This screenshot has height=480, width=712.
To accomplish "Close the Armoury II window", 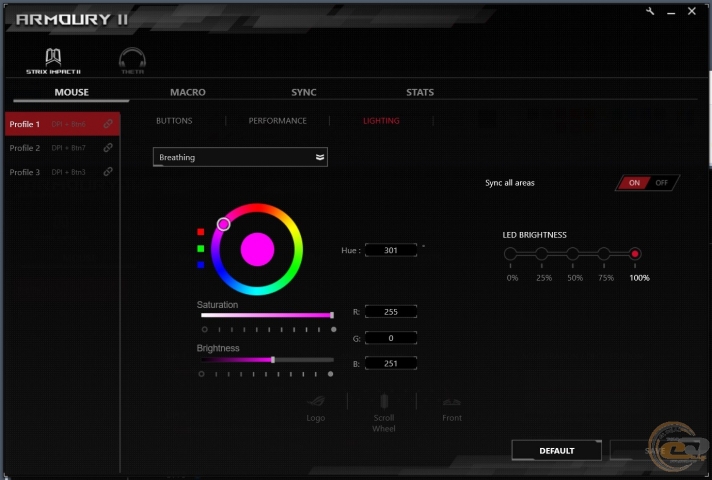I will [692, 11].
